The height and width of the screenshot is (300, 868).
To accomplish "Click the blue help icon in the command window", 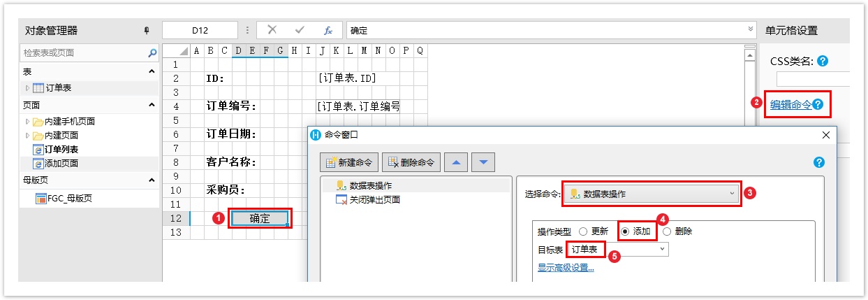I will pyautogui.click(x=819, y=162).
